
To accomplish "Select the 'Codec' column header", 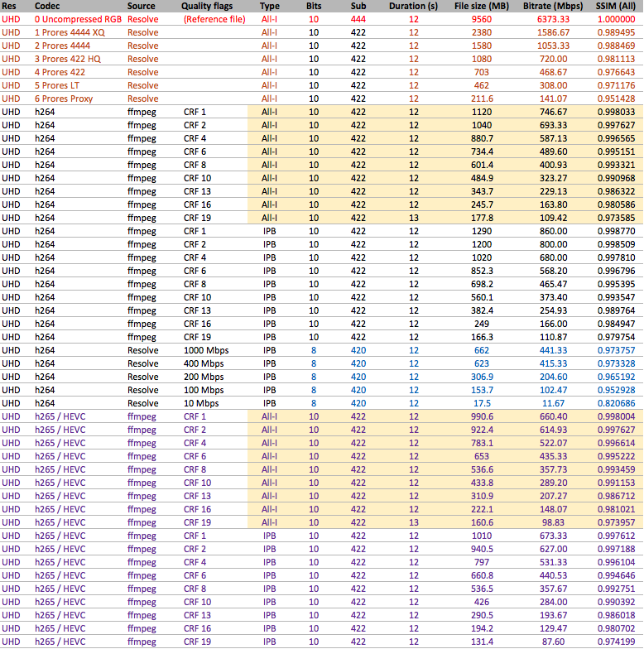I will (47, 7).
